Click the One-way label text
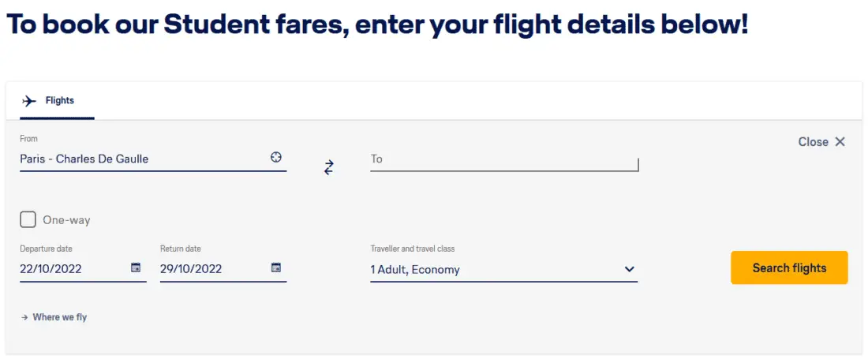The width and height of the screenshot is (868, 359). (x=66, y=221)
